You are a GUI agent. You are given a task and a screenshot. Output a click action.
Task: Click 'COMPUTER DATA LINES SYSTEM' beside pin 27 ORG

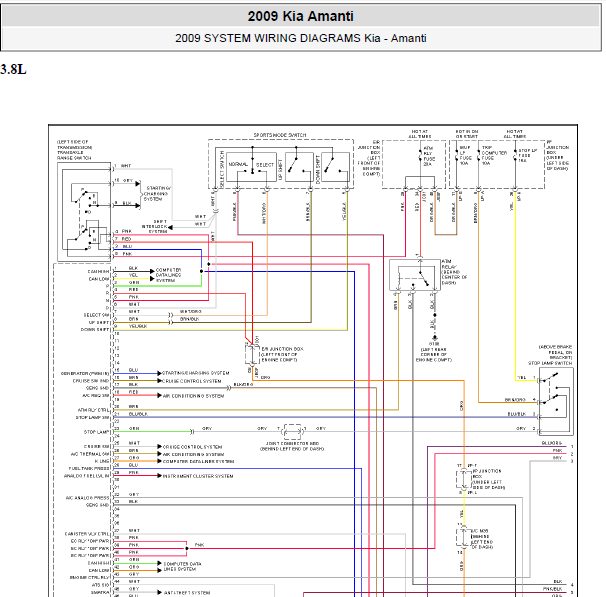click(198, 461)
